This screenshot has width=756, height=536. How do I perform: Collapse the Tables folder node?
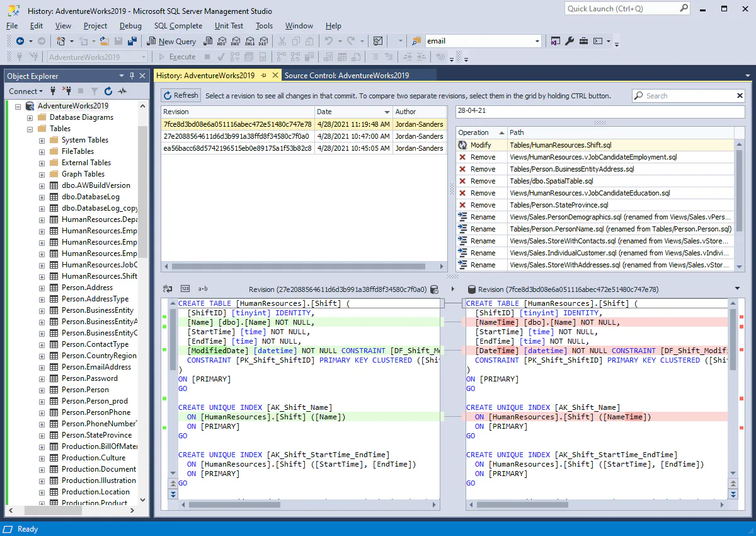click(30, 129)
